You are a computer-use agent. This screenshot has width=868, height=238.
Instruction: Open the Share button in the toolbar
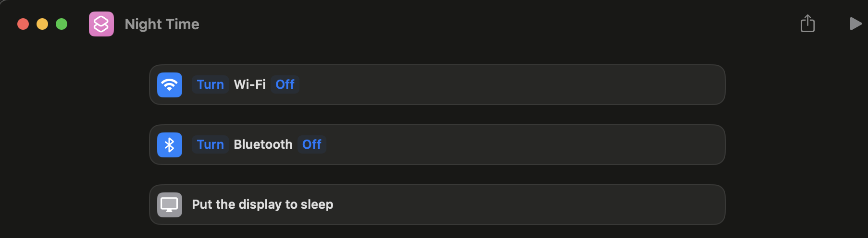tap(807, 24)
